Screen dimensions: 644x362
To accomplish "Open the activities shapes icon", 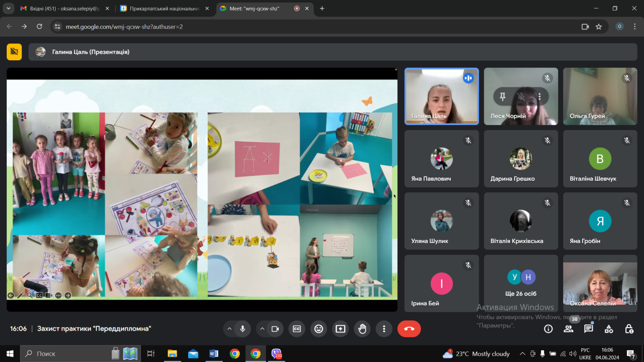I will (x=609, y=329).
